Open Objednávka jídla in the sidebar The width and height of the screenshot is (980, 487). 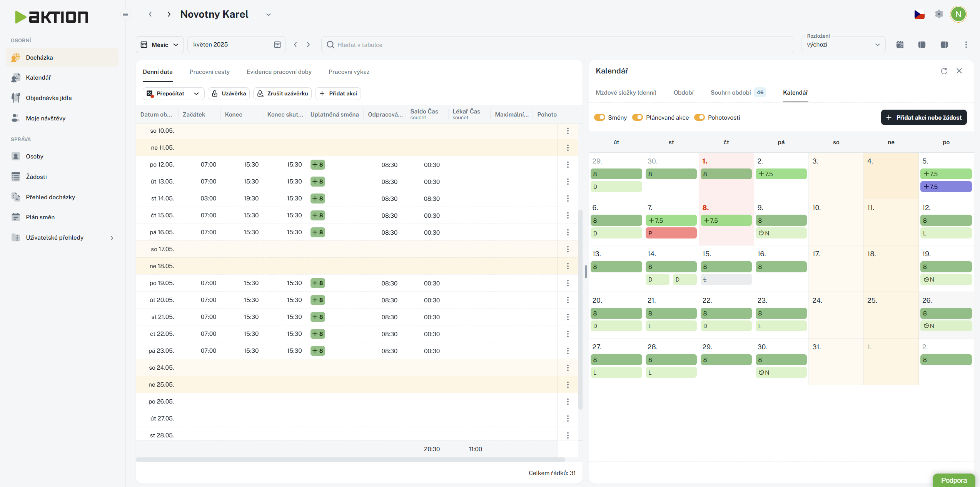pos(48,98)
